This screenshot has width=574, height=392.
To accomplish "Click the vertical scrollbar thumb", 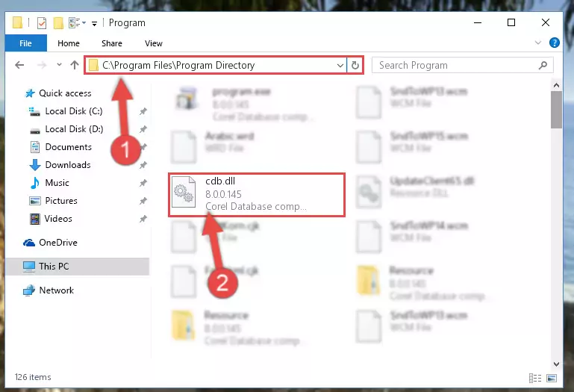I will tap(556, 110).
